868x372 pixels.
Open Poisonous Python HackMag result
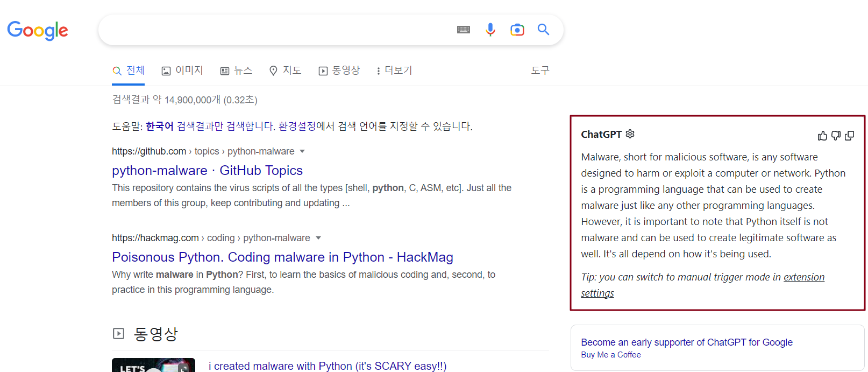(x=282, y=257)
